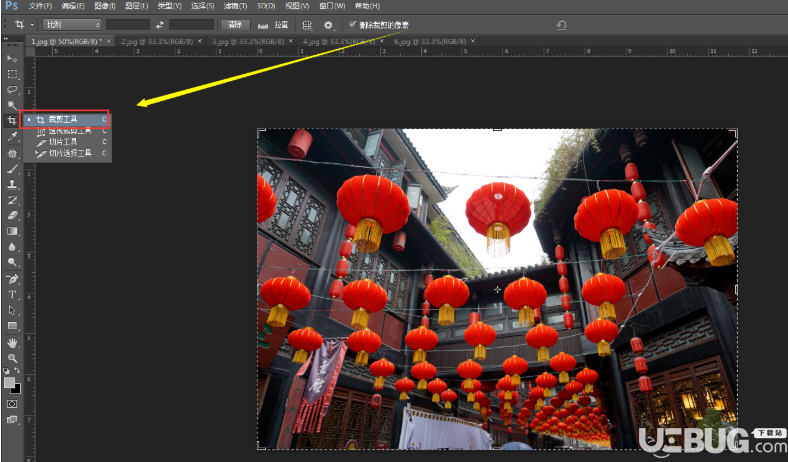Swap crop width and height values
This screenshot has width=788, height=462.
(159, 24)
